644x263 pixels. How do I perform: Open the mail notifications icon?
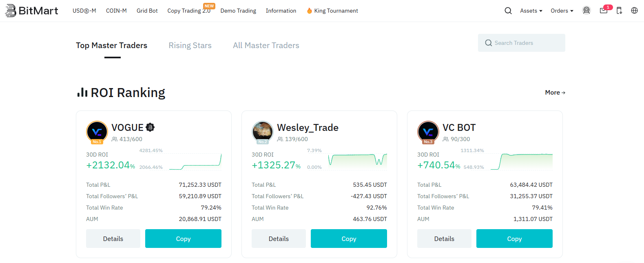[x=604, y=11]
